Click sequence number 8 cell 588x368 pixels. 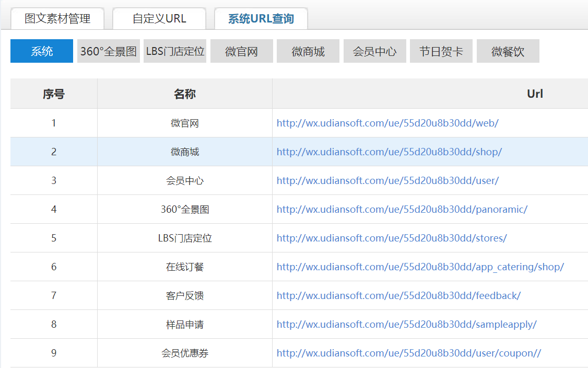[x=54, y=325]
